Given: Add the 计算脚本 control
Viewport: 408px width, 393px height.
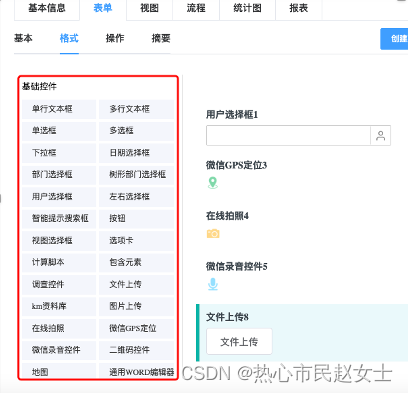Looking at the screenshot, I should [x=59, y=263].
